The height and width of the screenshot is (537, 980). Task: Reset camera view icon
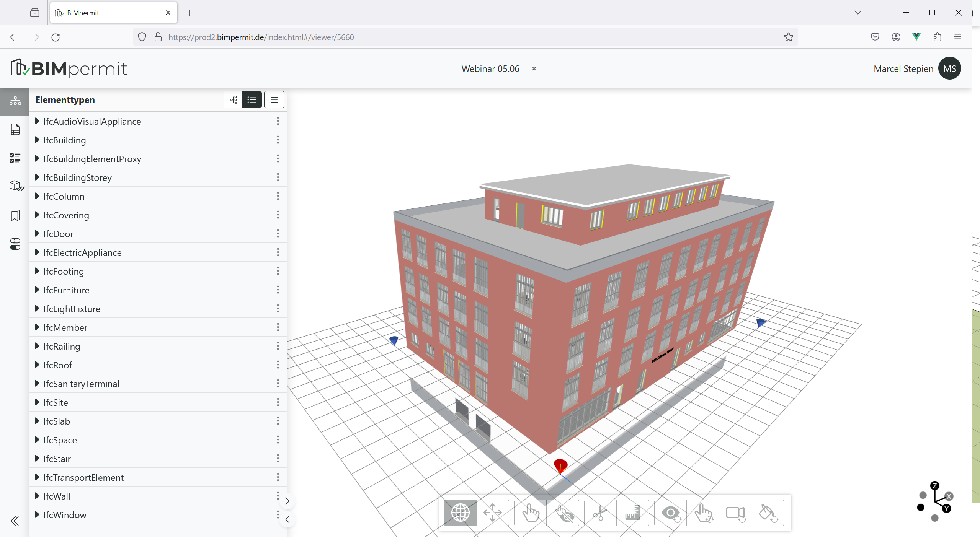[x=735, y=513]
